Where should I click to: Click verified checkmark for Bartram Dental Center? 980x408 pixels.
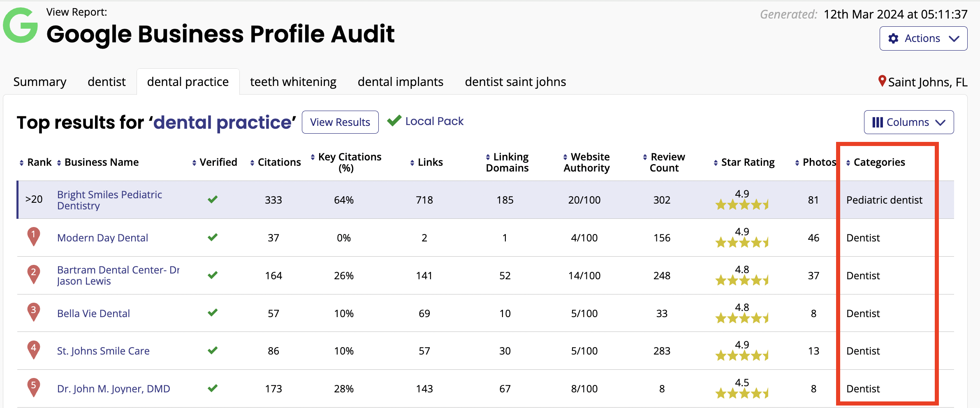tap(213, 275)
